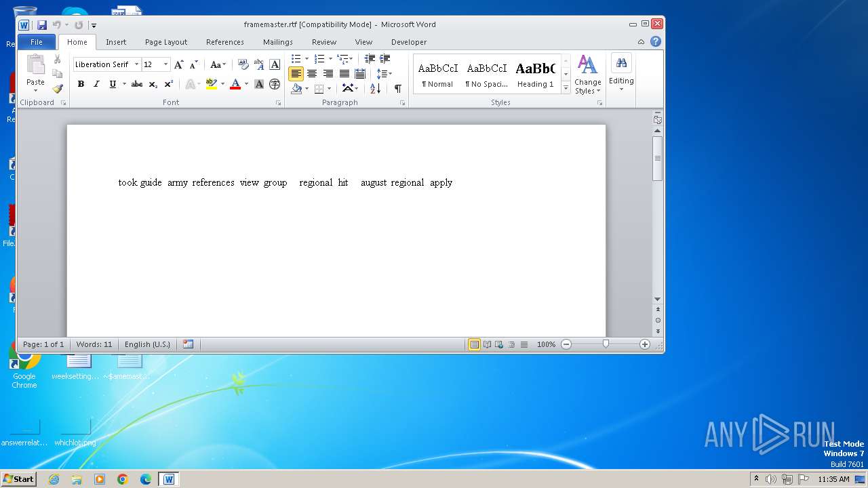Click the macro recording status icon
This screenshot has height=488, width=868.
188,344
